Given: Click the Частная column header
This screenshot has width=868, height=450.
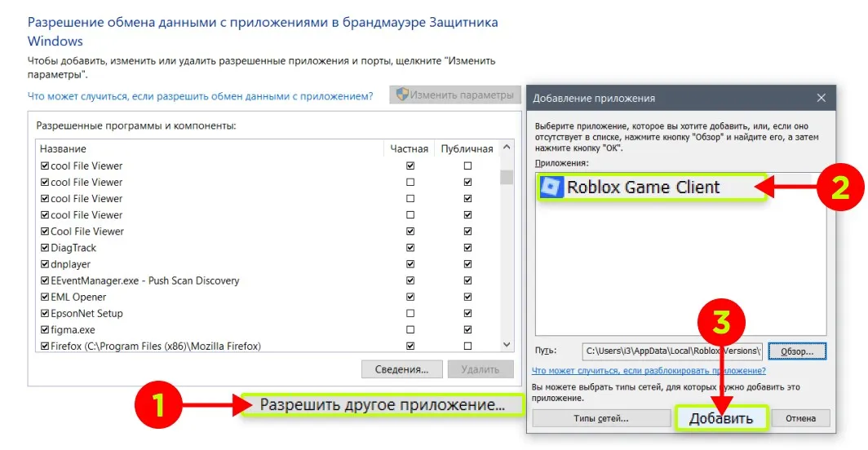Looking at the screenshot, I should (409, 148).
